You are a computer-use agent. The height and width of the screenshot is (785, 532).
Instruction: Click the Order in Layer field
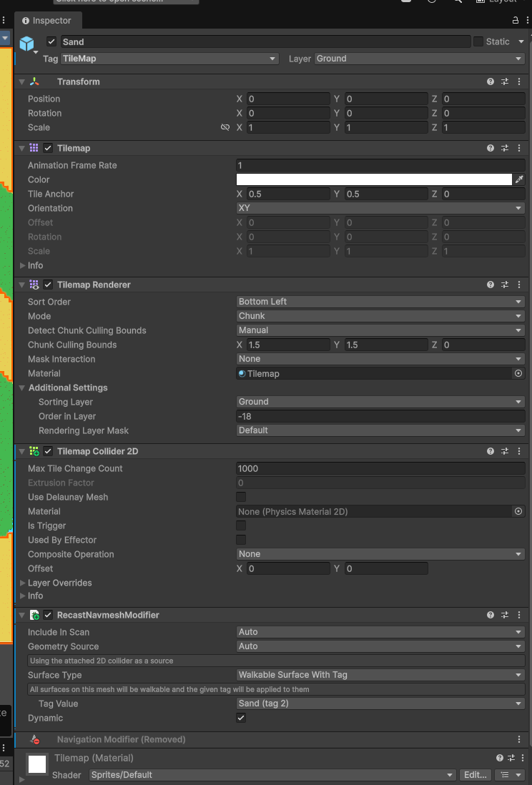pos(380,417)
